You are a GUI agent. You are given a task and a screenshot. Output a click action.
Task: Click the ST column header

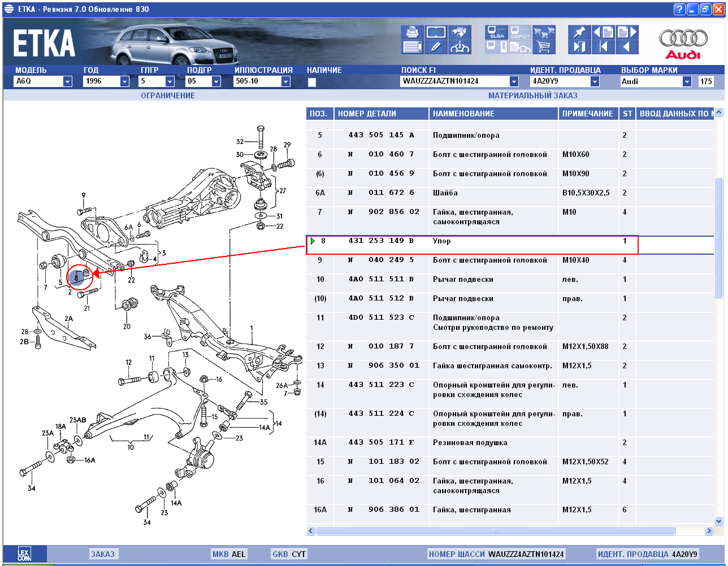pos(627,114)
